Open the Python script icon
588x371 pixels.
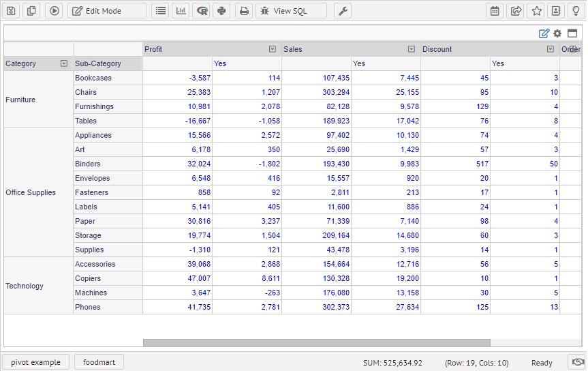(x=221, y=11)
